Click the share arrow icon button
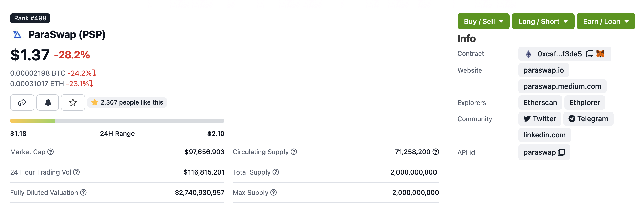This screenshot has height=208, width=644. tap(22, 102)
